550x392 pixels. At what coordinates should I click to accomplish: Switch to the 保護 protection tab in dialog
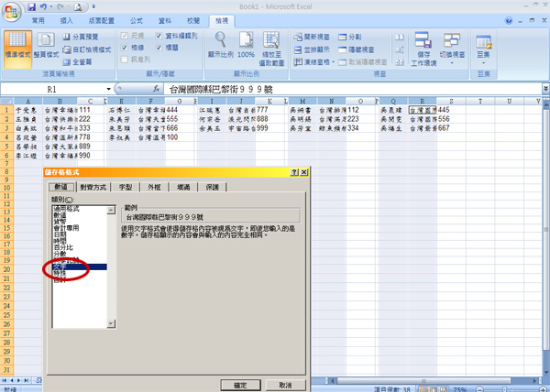coord(213,188)
